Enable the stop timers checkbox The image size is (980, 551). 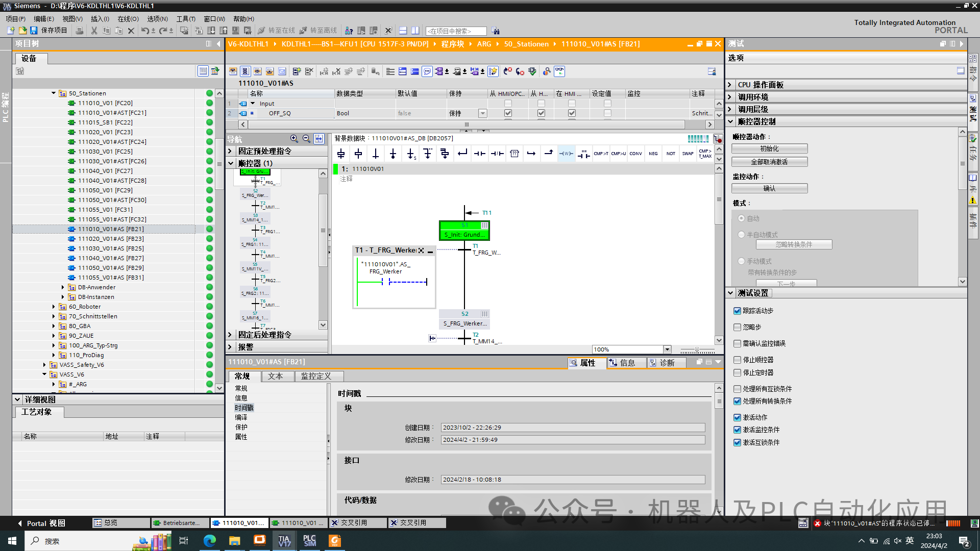(737, 372)
